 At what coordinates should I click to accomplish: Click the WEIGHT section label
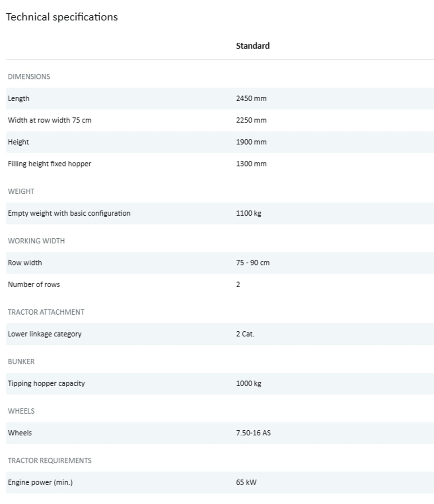coord(21,191)
